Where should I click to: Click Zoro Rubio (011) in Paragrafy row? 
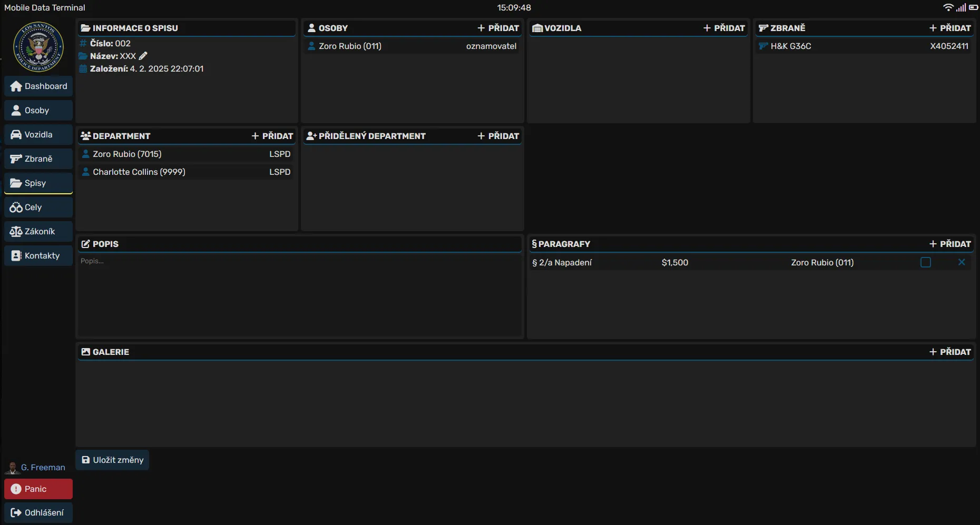(822, 262)
